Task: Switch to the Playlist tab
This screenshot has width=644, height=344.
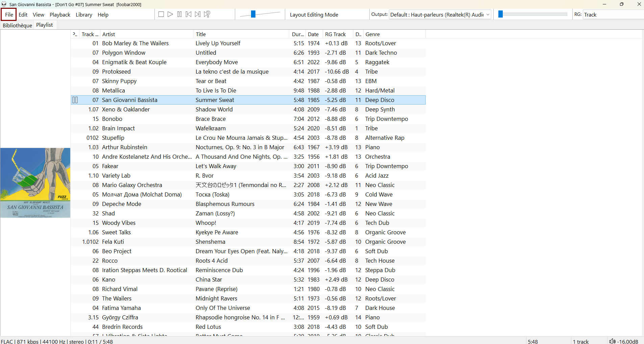Action: 45,25
